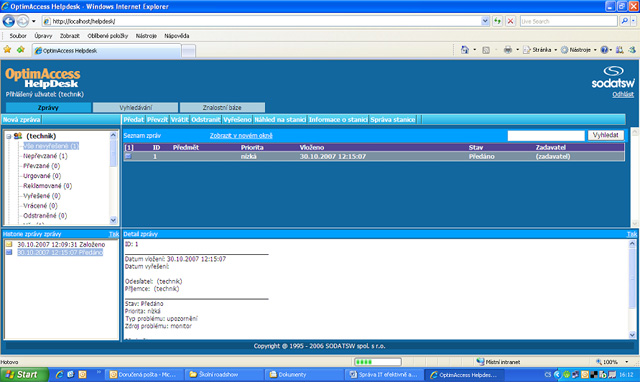
Task: Click the Zobrazit v novém okně link
Action: tap(241, 135)
